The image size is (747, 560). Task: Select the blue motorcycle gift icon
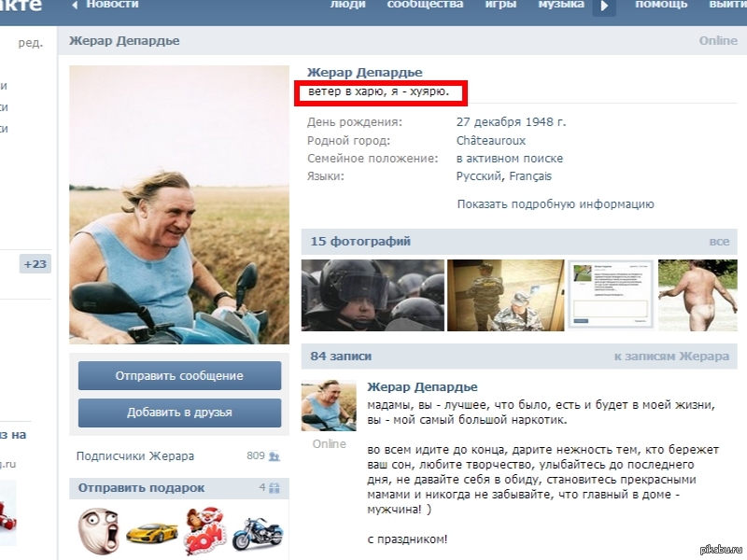click(x=258, y=533)
